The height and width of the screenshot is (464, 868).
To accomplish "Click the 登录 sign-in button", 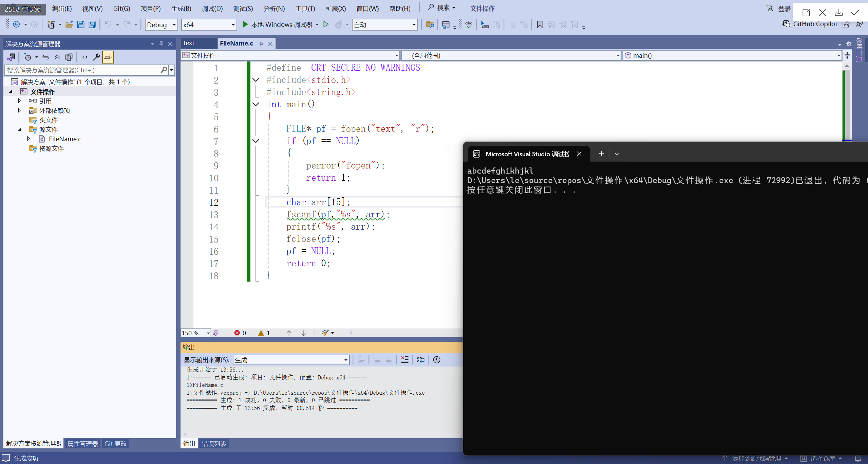I will click(784, 8).
